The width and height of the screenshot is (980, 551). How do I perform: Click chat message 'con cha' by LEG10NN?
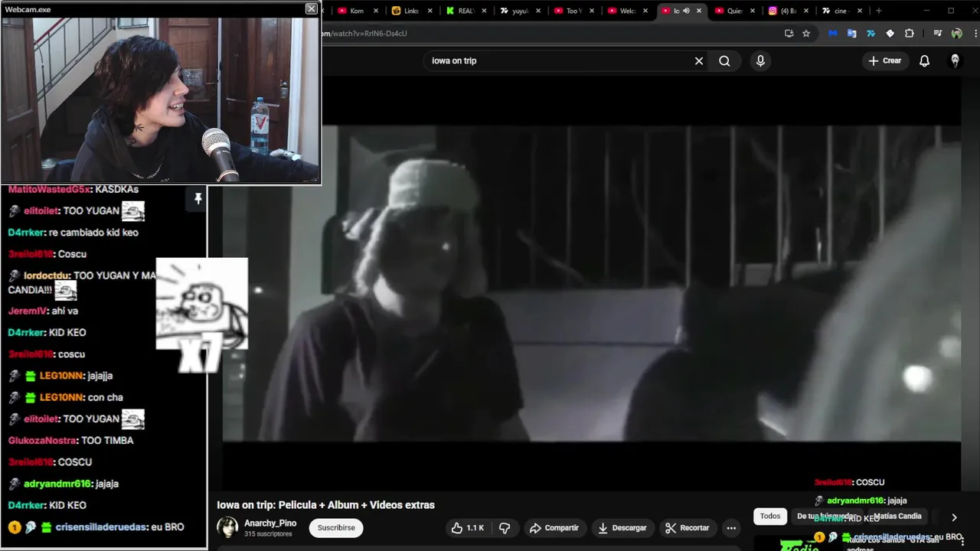pyautogui.click(x=105, y=398)
